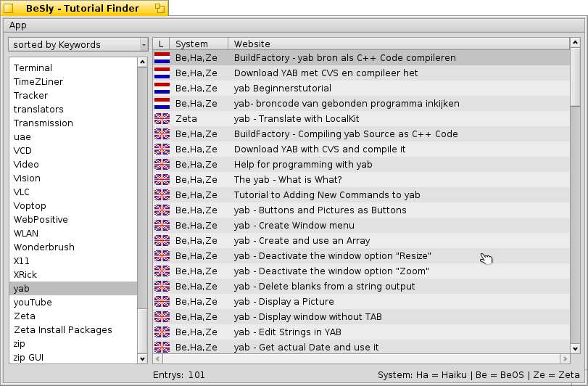Image resolution: width=588 pixels, height=386 pixels.
Task: Click the Dutch flag beside 'Download YAB met CVS'
Action: coord(162,73)
